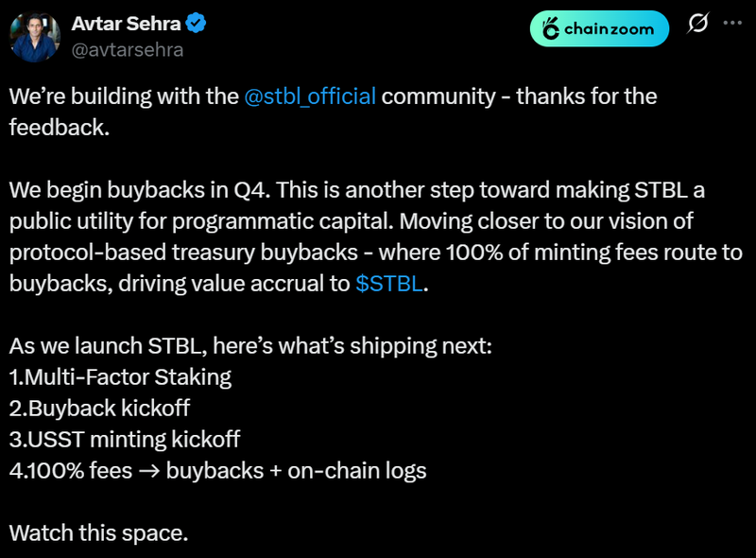The width and height of the screenshot is (756, 558).
Task: Click the chainzoom button label
Action: click(x=609, y=29)
